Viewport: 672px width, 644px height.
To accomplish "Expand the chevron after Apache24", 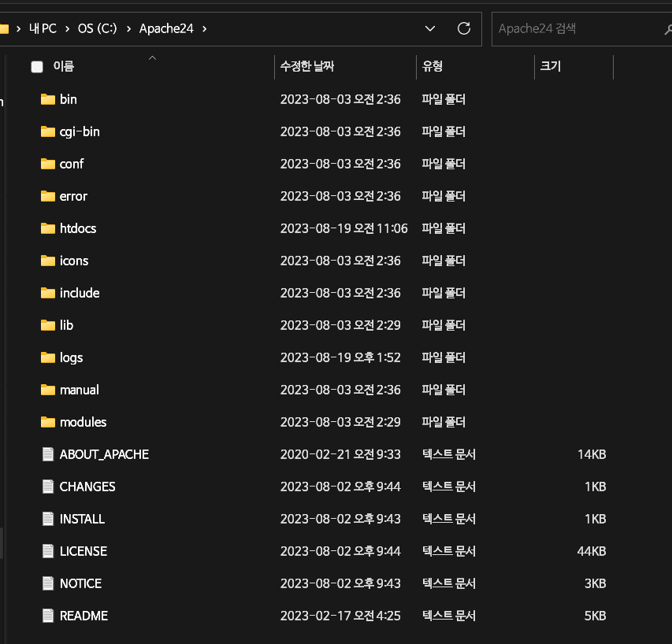I will coord(204,28).
